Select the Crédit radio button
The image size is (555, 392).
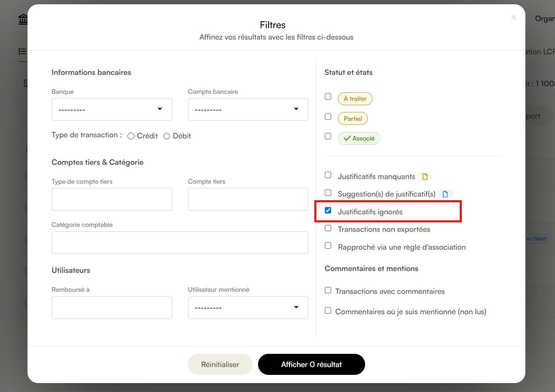pos(131,136)
